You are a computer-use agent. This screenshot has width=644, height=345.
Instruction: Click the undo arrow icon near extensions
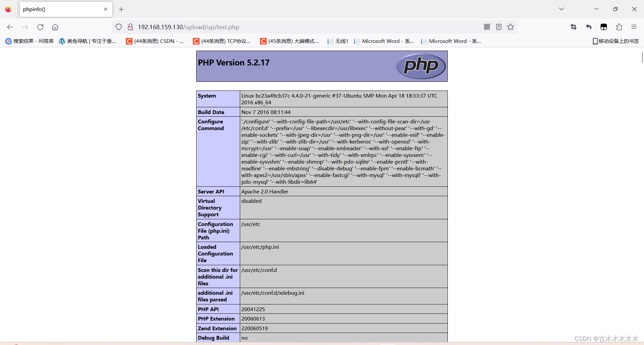[x=589, y=27]
